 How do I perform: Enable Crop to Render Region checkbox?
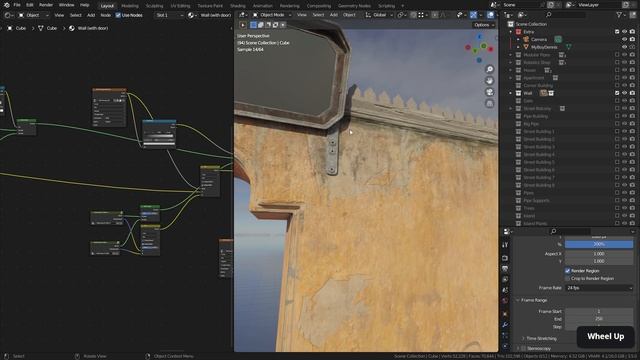tap(567, 278)
